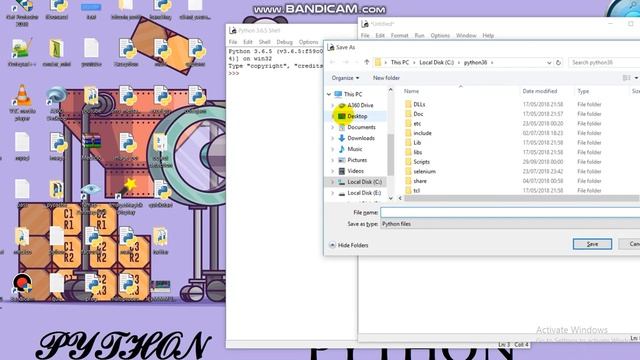Screen dimensions: 640x360
Task: Click the file list horizontal scrollbar
Action: click(522, 198)
